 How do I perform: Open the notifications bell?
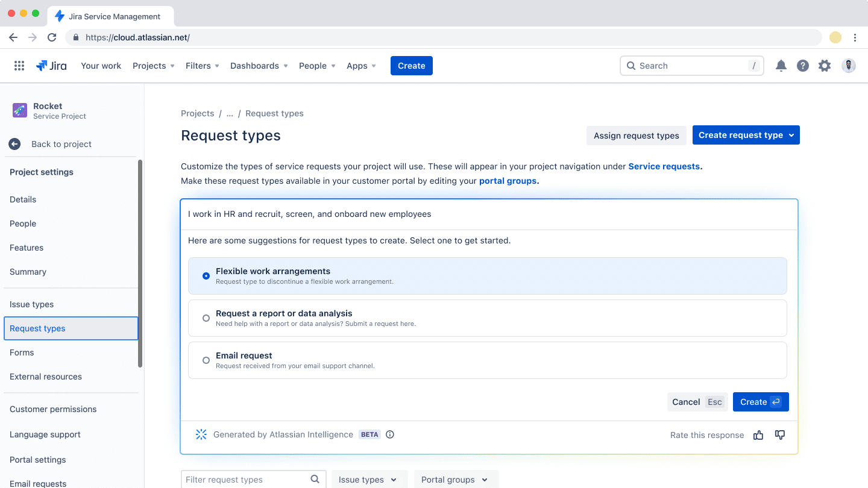781,66
